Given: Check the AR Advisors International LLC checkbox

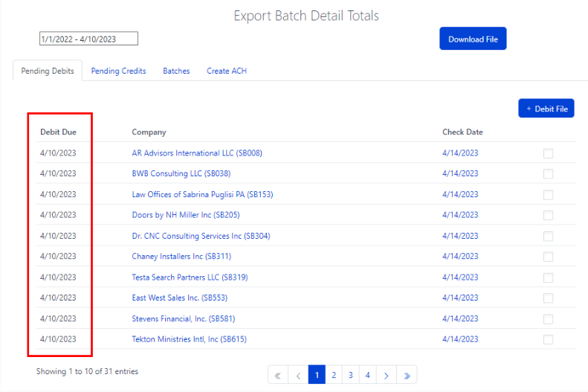Looking at the screenshot, I should coord(549,153).
